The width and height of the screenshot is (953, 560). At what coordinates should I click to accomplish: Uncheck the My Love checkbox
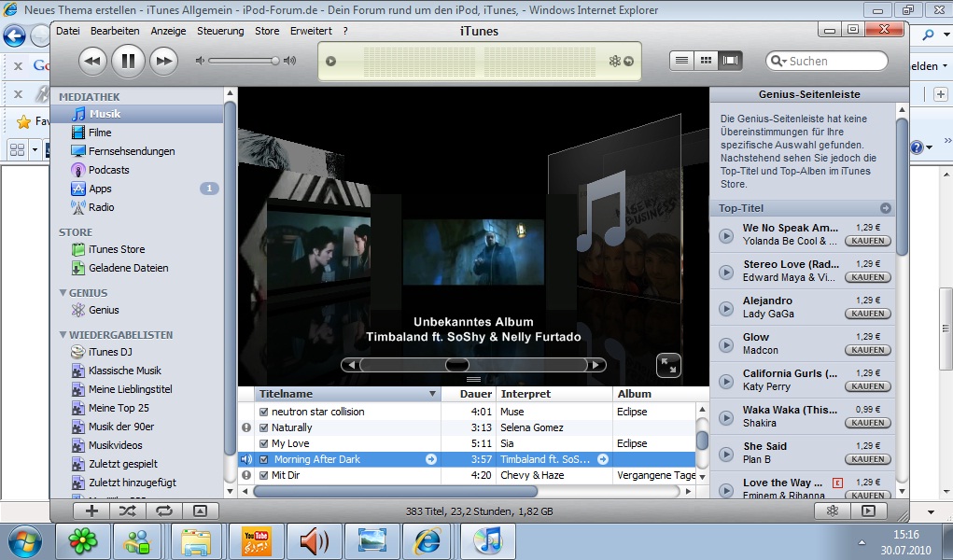[264, 443]
